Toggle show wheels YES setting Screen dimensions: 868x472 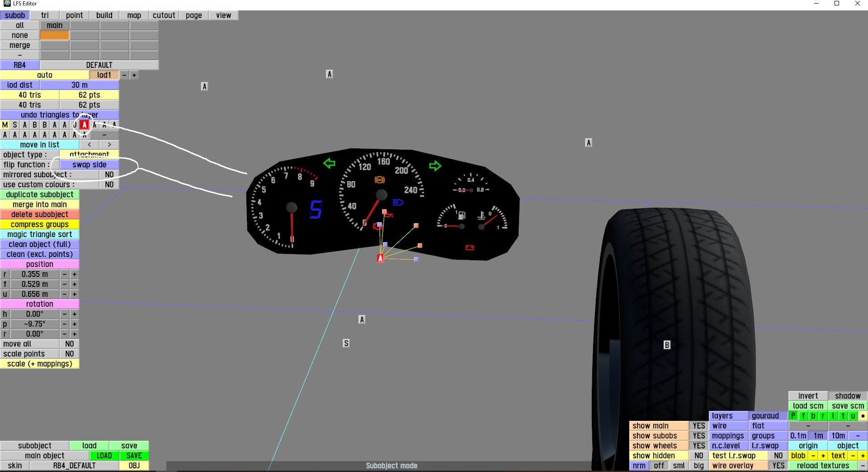[x=699, y=446]
